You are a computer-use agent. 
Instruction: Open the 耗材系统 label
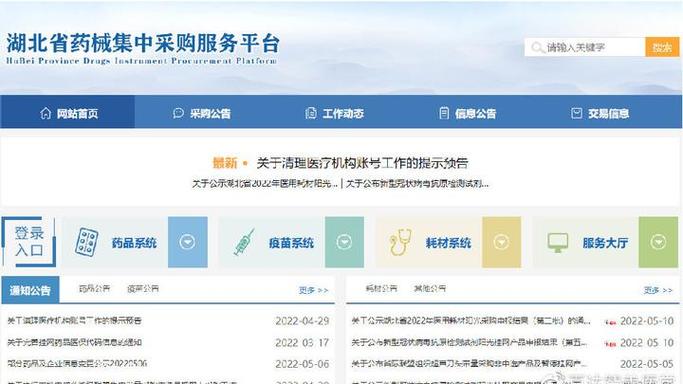[448, 243]
